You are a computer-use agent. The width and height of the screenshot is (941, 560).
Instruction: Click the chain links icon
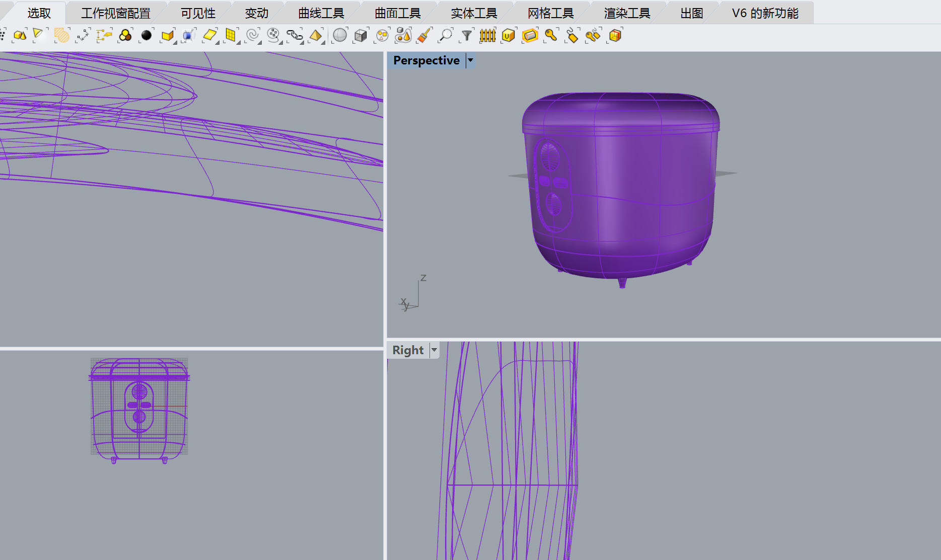tap(295, 36)
